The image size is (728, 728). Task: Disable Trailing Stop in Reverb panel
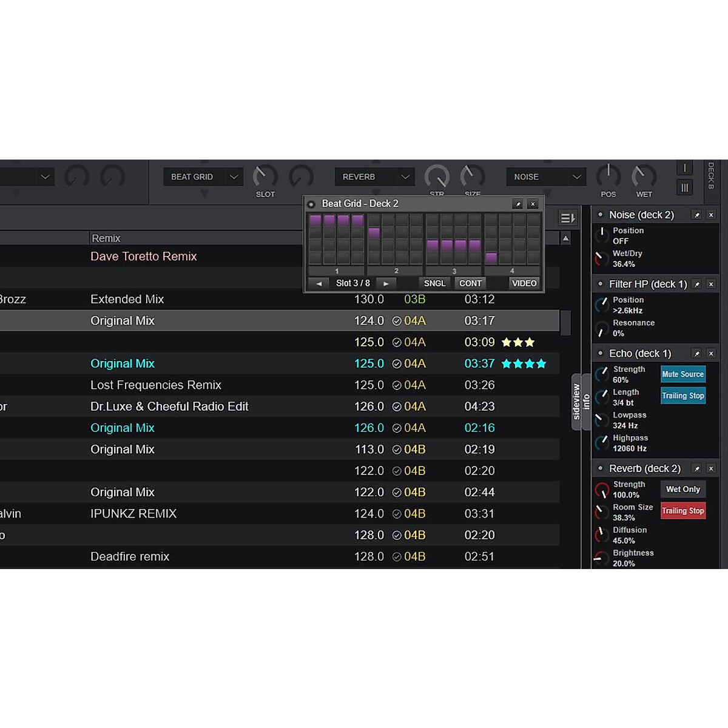(x=682, y=511)
